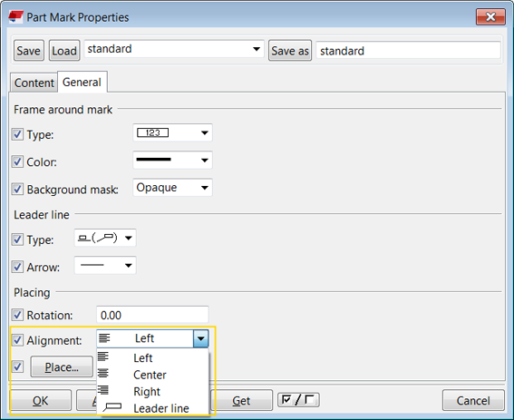Click the on/off toggle-all checkboxes icon
Image resolution: width=514 pixels, height=420 pixels.
pos(298,400)
